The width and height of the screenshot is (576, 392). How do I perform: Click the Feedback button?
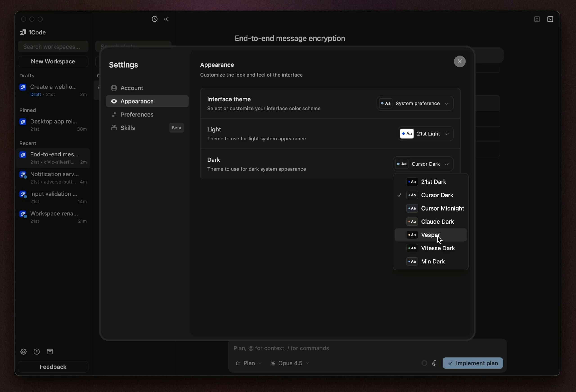coord(53,367)
